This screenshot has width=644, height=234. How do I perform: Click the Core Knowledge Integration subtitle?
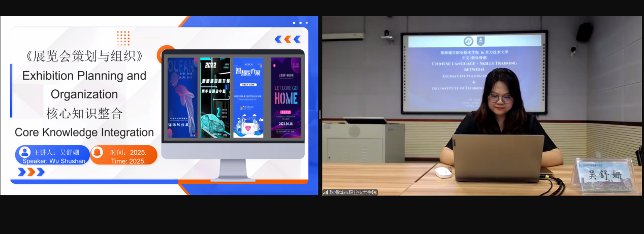tap(84, 132)
